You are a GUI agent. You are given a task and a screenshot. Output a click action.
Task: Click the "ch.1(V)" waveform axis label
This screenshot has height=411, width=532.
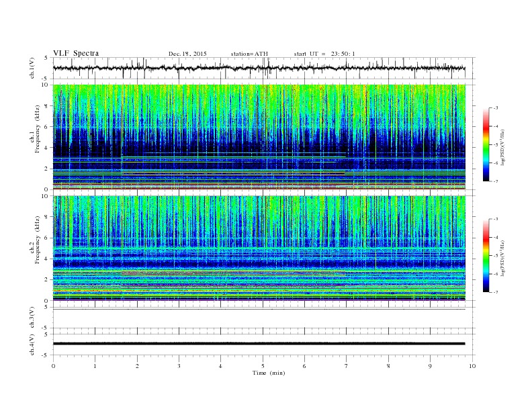tap(32, 68)
